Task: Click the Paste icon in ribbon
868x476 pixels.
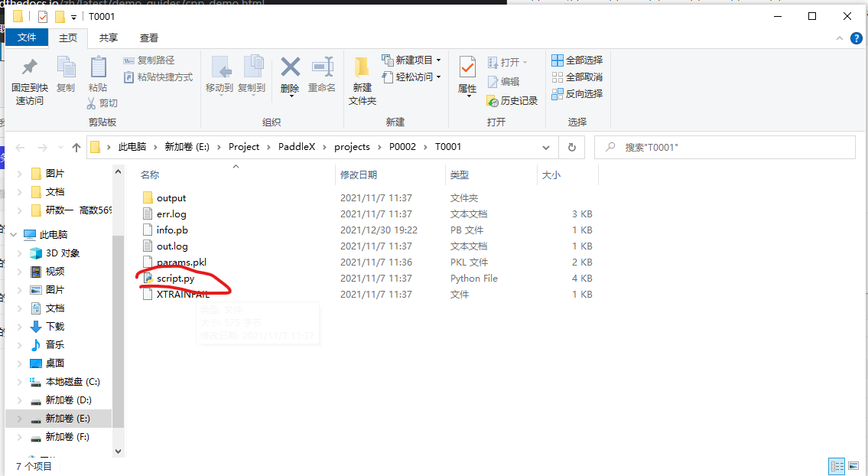Action: coord(98,68)
